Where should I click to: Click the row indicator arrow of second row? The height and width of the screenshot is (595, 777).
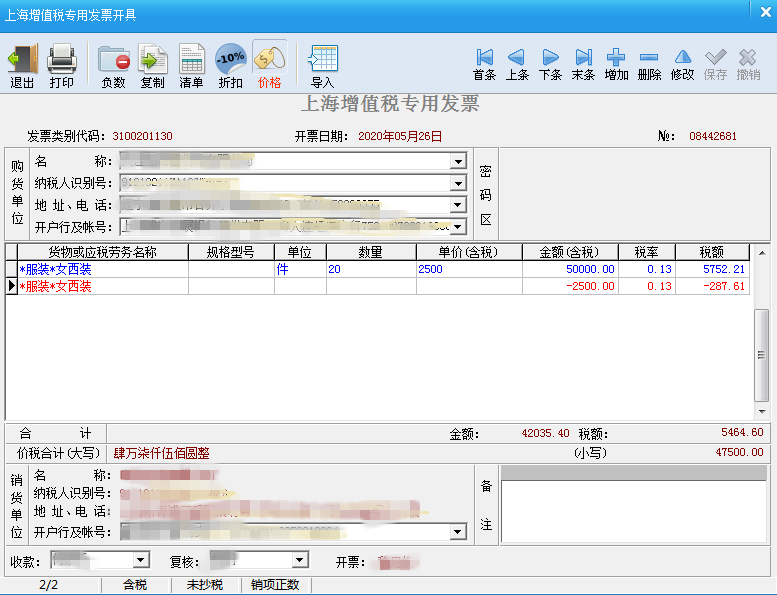[x=11, y=286]
